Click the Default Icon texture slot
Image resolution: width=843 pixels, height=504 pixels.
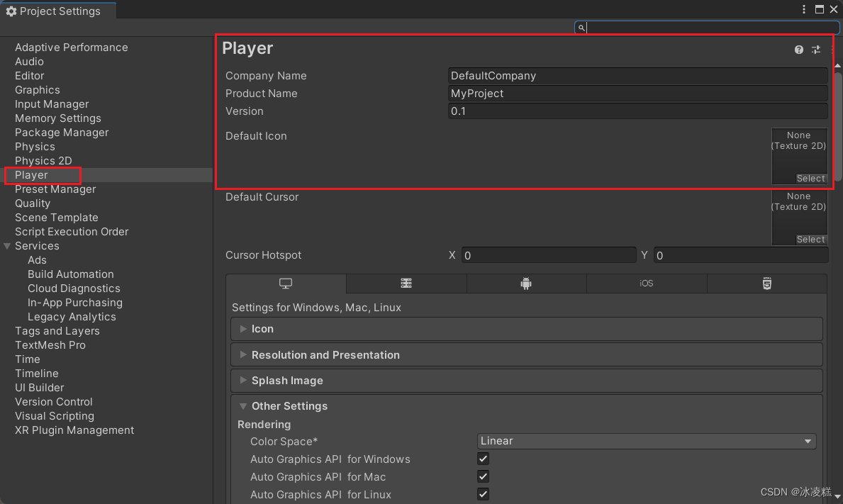pos(799,156)
